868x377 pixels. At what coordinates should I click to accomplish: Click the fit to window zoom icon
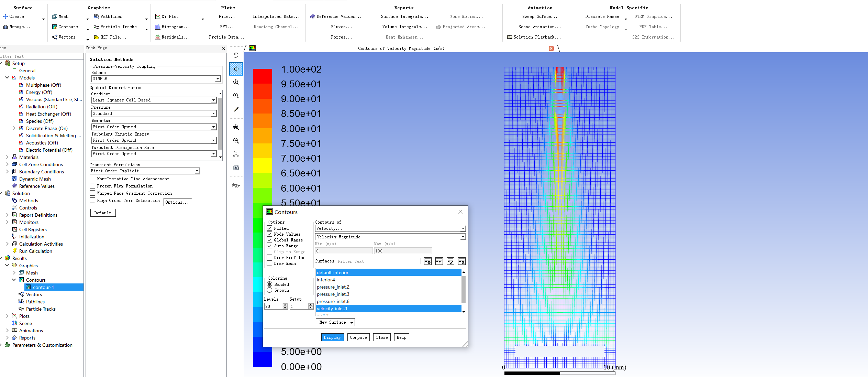236,127
